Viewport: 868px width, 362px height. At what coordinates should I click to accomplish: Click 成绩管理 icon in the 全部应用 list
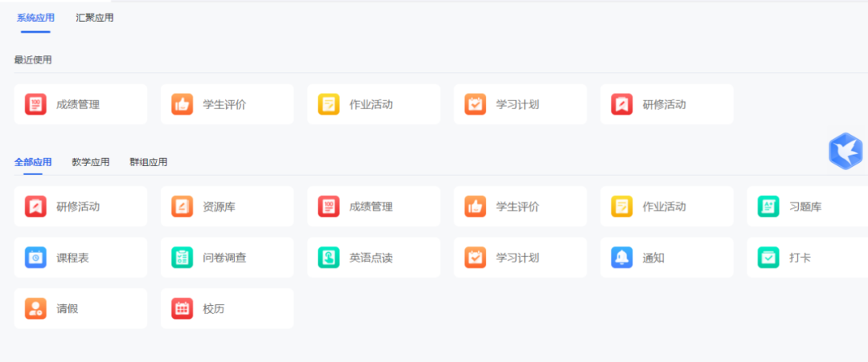click(329, 207)
